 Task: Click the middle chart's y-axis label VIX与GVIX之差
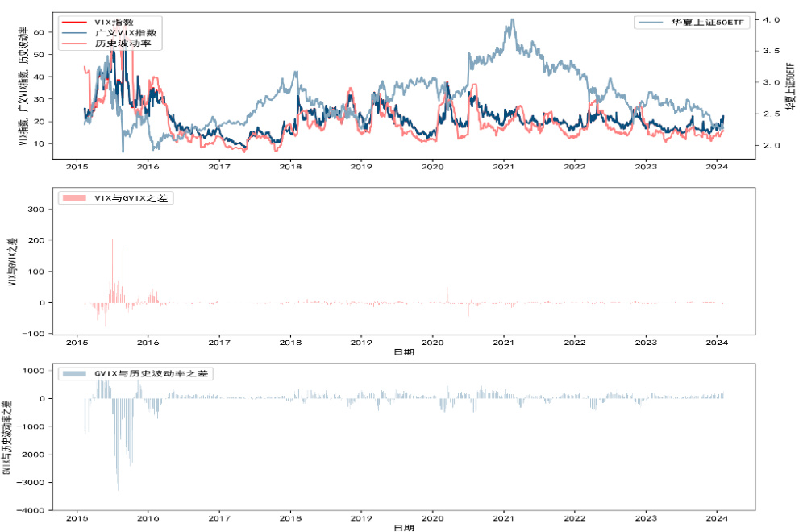[x=11, y=261]
